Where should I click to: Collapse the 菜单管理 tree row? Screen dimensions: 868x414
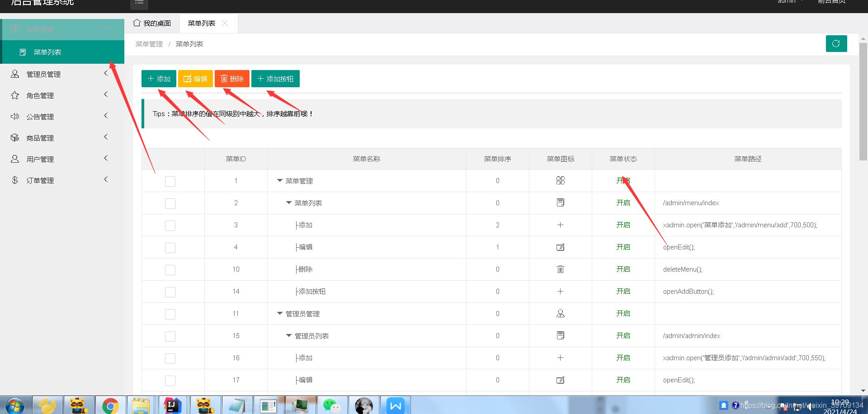tap(280, 180)
